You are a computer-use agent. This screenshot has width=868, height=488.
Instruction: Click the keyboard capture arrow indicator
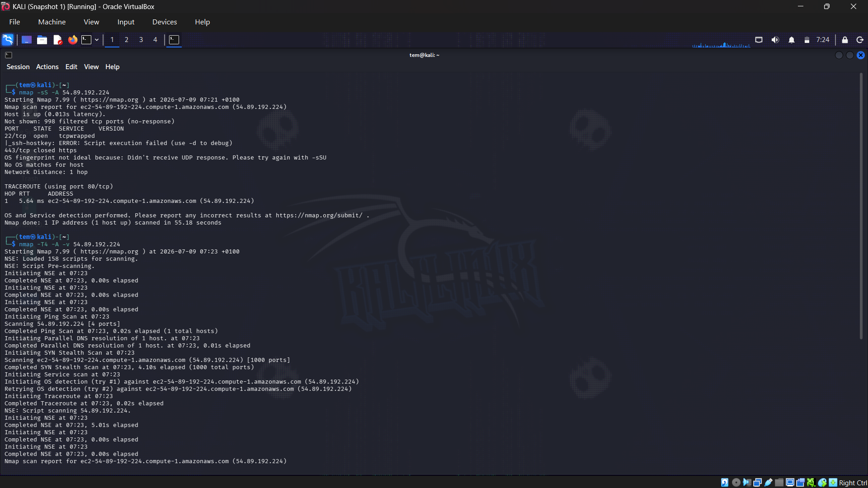tap(833, 483)
